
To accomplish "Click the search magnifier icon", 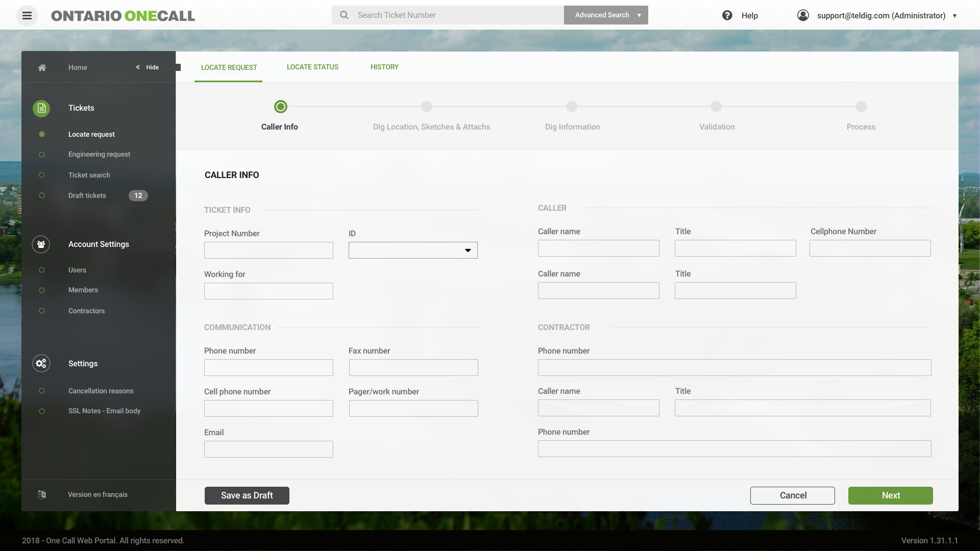I will (345, 15).
